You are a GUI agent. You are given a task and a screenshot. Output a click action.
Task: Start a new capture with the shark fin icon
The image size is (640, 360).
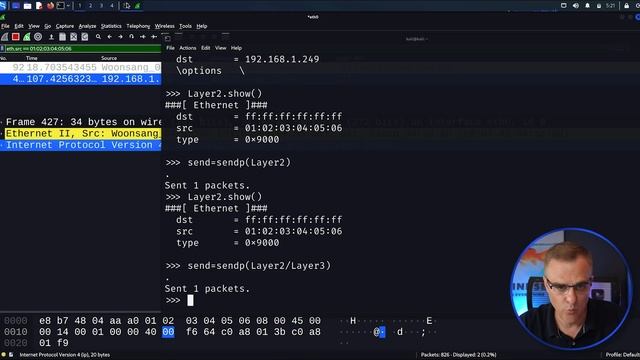pos(4,37)
